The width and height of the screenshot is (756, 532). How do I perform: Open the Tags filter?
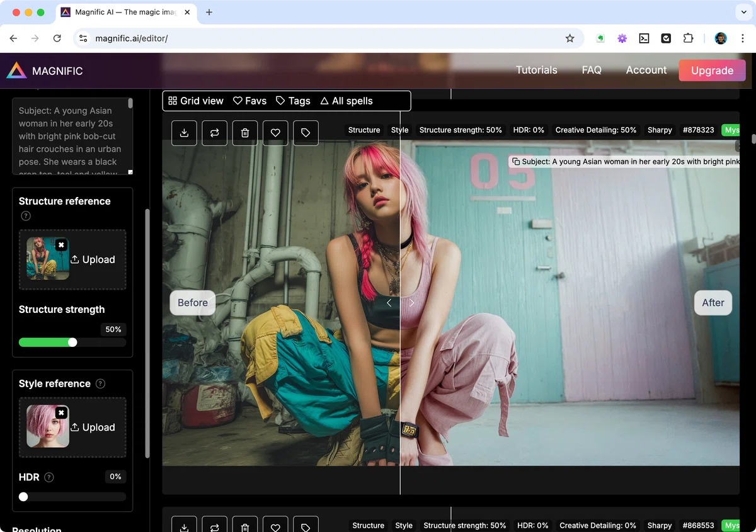[293, 101]
